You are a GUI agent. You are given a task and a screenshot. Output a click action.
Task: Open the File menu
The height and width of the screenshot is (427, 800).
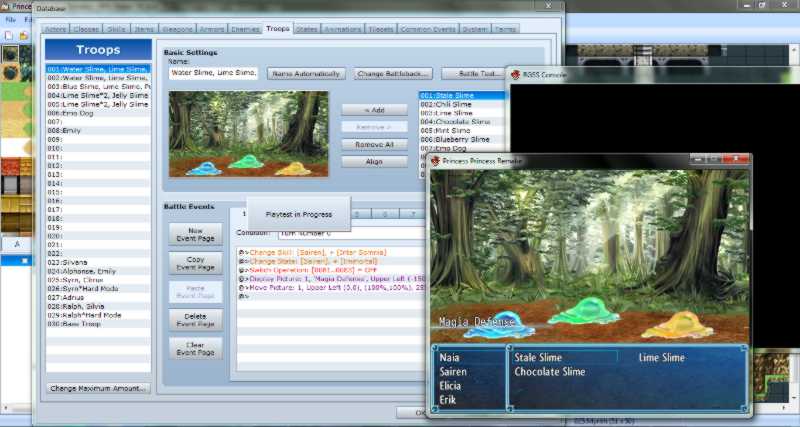click(x=9, y=19)
